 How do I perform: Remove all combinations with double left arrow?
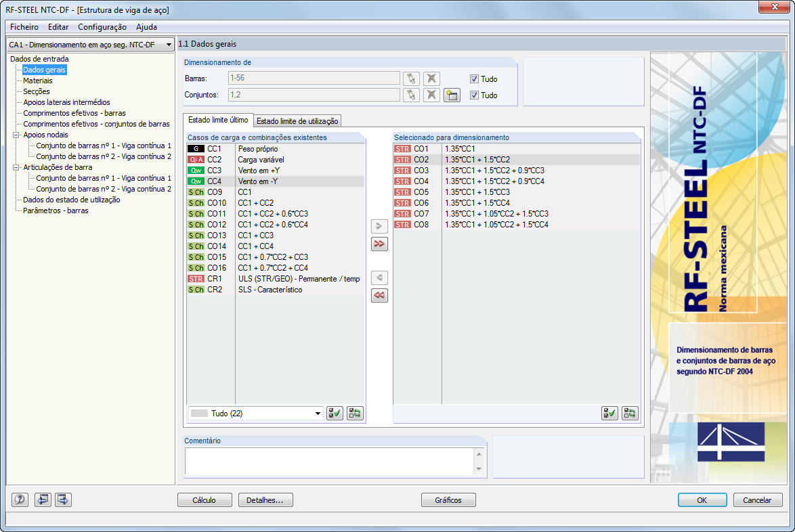tap(379, 295)
